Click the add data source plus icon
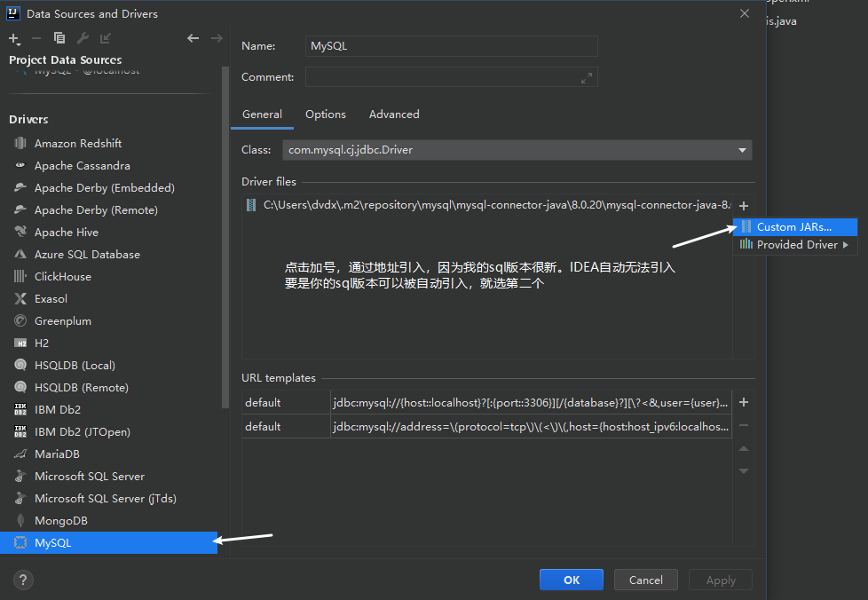 [14, 38]
